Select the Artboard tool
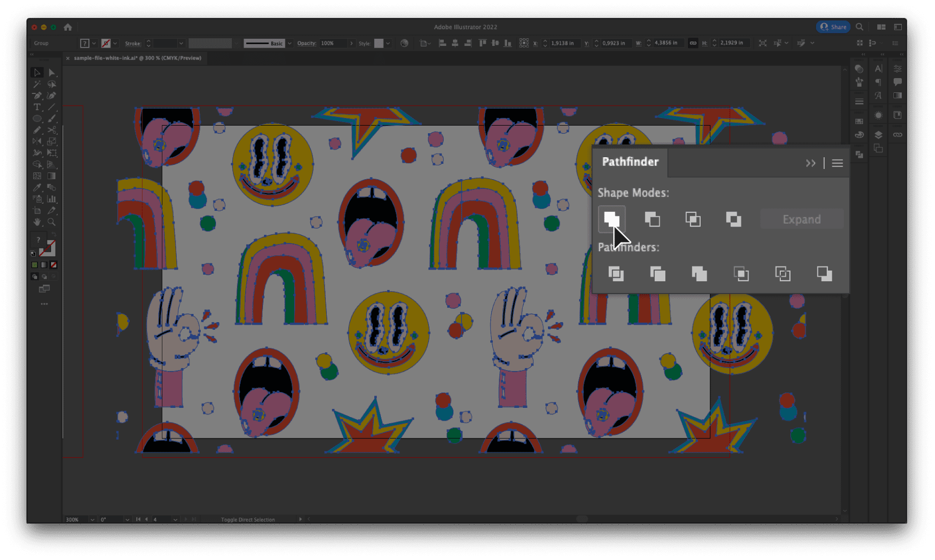This screenshot has height=560, width=935. pos(37,210)
